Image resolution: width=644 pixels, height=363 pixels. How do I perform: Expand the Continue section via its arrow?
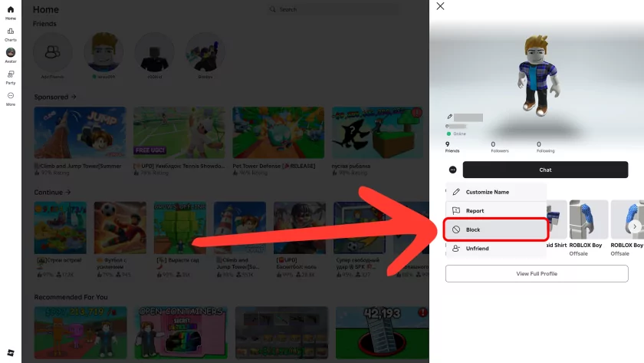tap(67, 193)
